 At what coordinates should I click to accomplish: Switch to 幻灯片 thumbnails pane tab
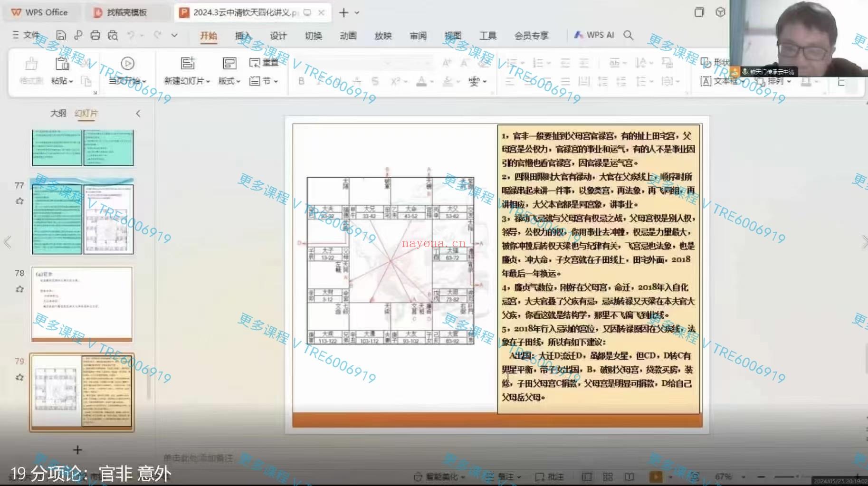point(86,113)
